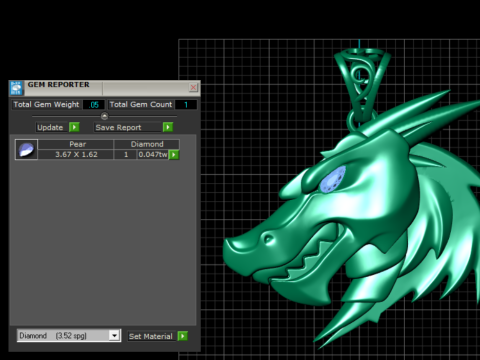
Task: Click the green arrow next to Save Report
Action: coord(168,127)
